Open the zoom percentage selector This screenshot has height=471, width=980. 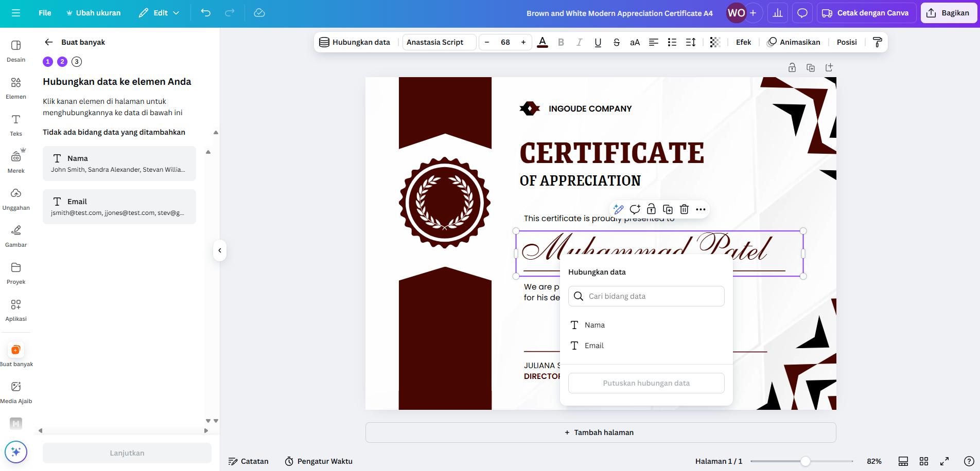[873, 461]
